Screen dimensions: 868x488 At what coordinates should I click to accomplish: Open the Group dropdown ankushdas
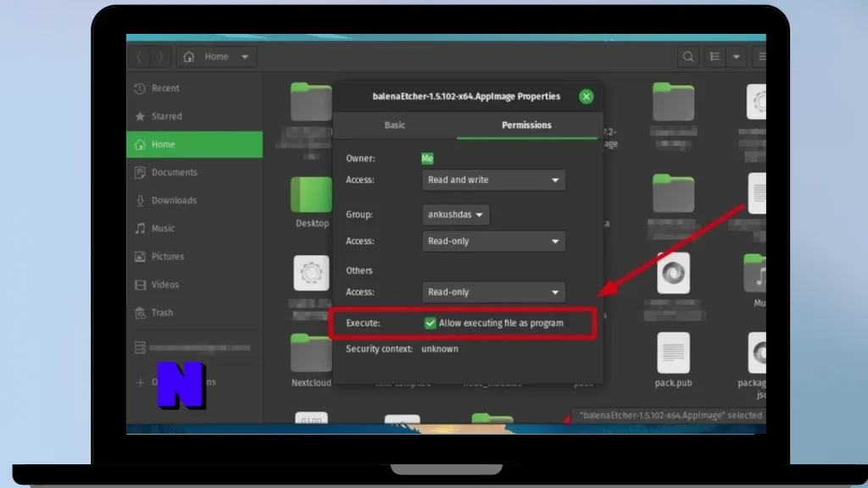click(x=455, y=214)
